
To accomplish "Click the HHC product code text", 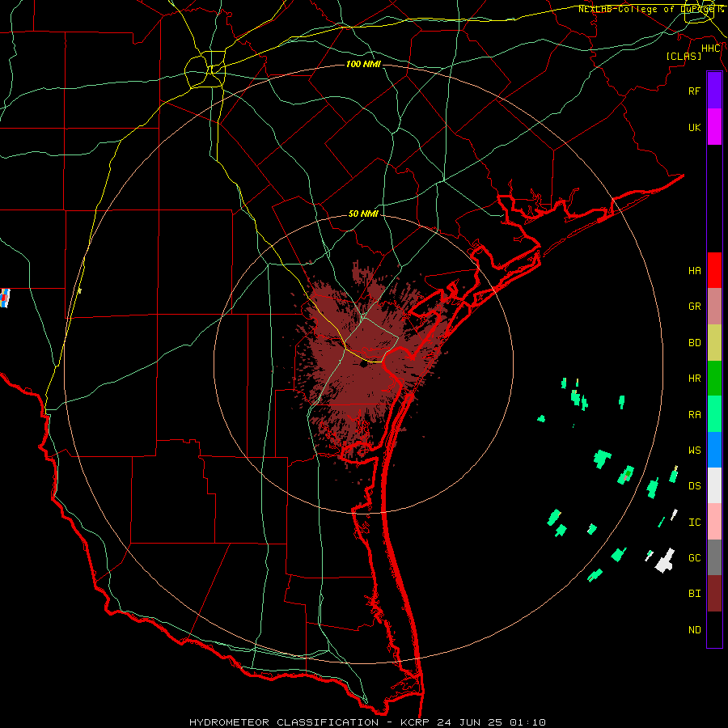I will pos(710,49).
